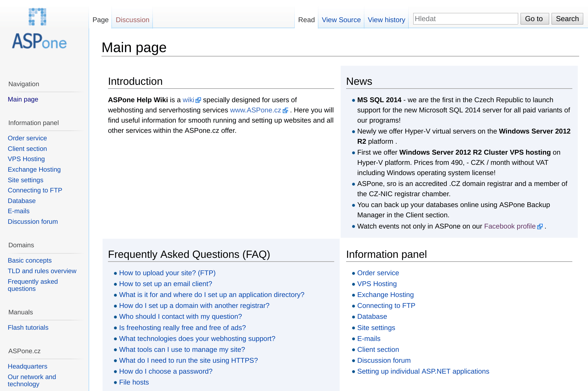Follow the wiki link in Introduction
Screen dimensions: 588x391
(x=188, y=100)
